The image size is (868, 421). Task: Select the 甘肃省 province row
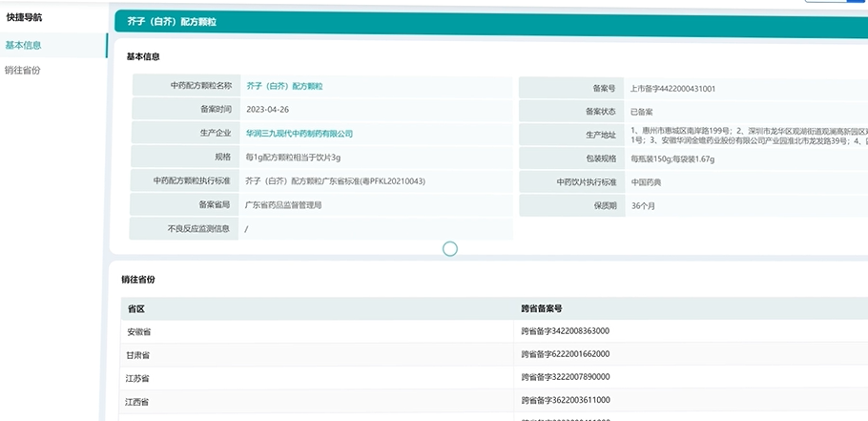139,355
